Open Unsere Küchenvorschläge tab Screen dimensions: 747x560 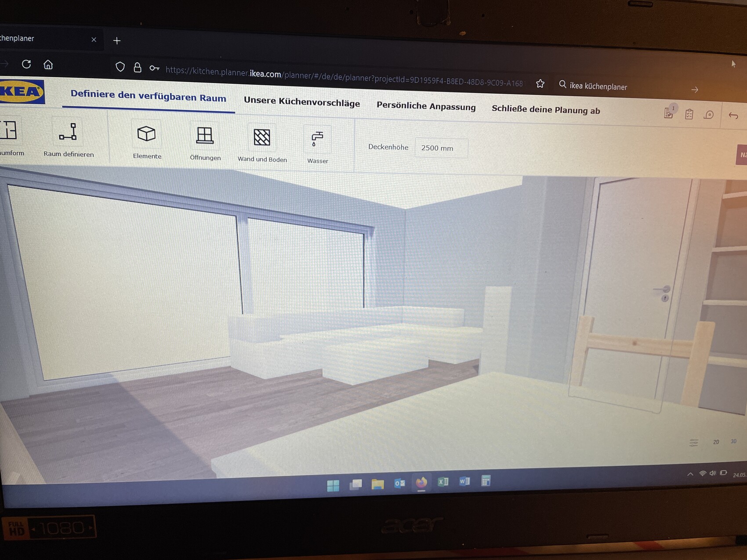tap(302, 102)
